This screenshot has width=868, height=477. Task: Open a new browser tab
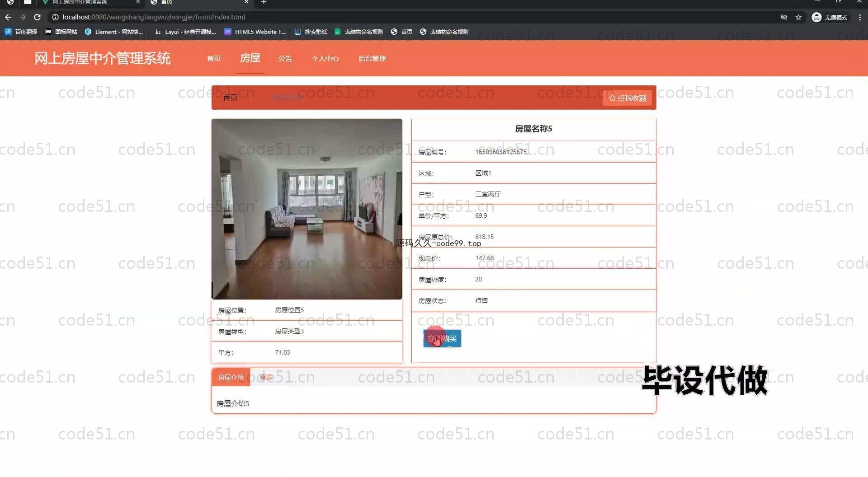click(264, 2)
